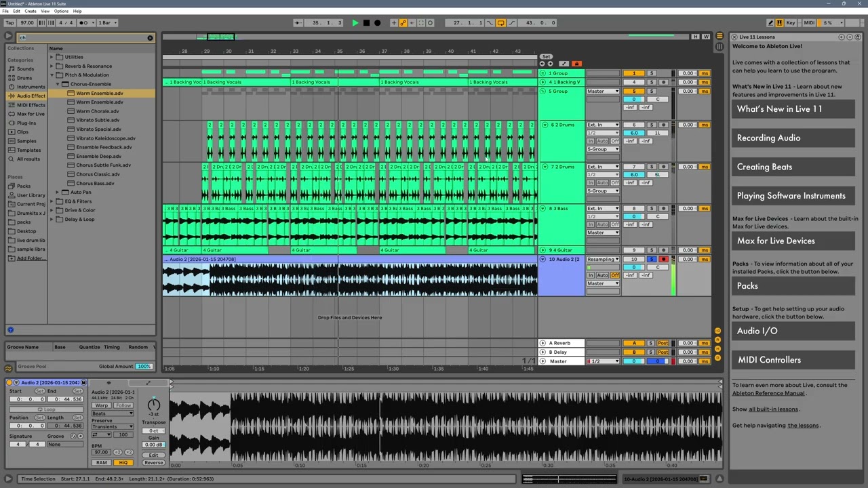The image size is (868, 488).
Task: Unfold the 1 Group track
Action: click(x=542, y=73)
